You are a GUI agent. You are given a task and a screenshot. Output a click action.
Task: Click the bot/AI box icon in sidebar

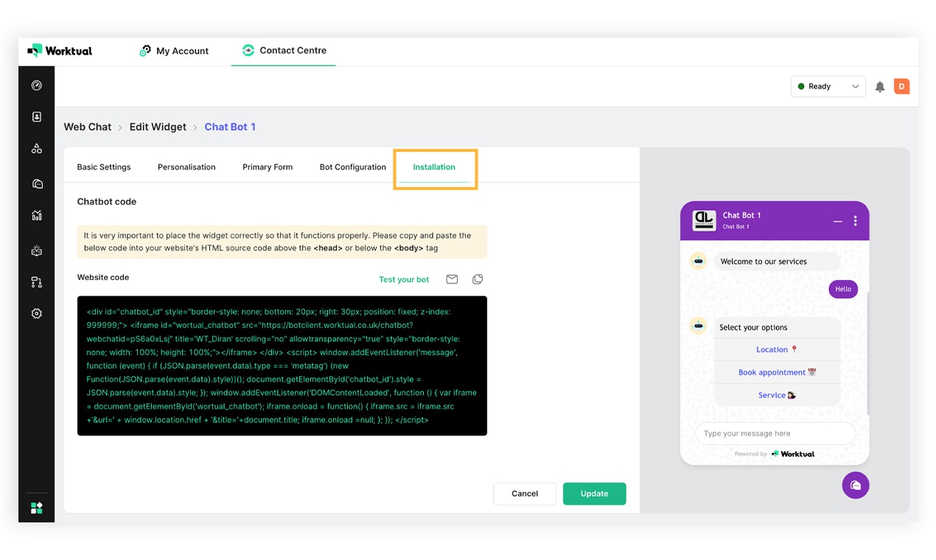click(37, 251)
